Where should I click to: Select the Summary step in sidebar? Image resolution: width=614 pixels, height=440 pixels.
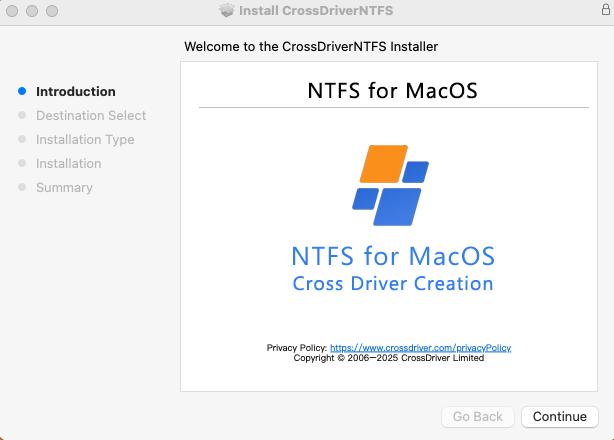click(x=64, y=188)
